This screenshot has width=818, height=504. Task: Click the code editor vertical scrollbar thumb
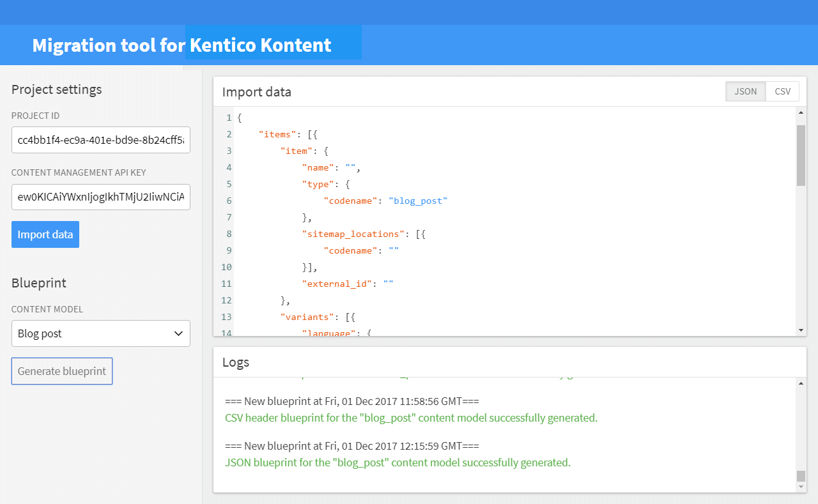(801, 155)
